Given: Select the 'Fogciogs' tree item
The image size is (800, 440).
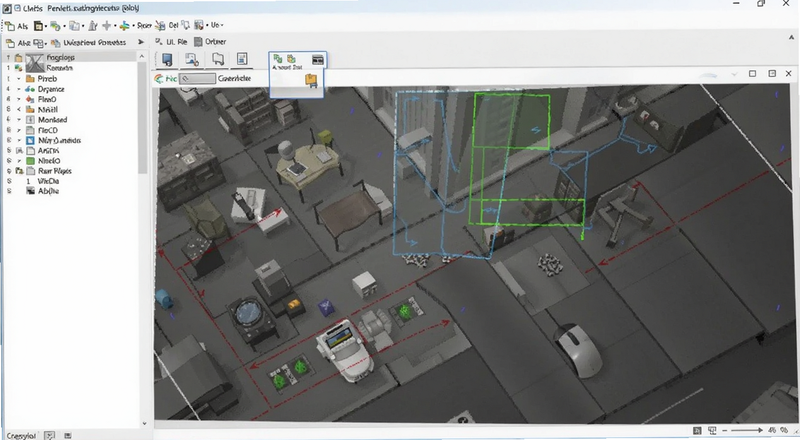Looking at the screenshot, I should pyautogui.click(x=61, y=58).
